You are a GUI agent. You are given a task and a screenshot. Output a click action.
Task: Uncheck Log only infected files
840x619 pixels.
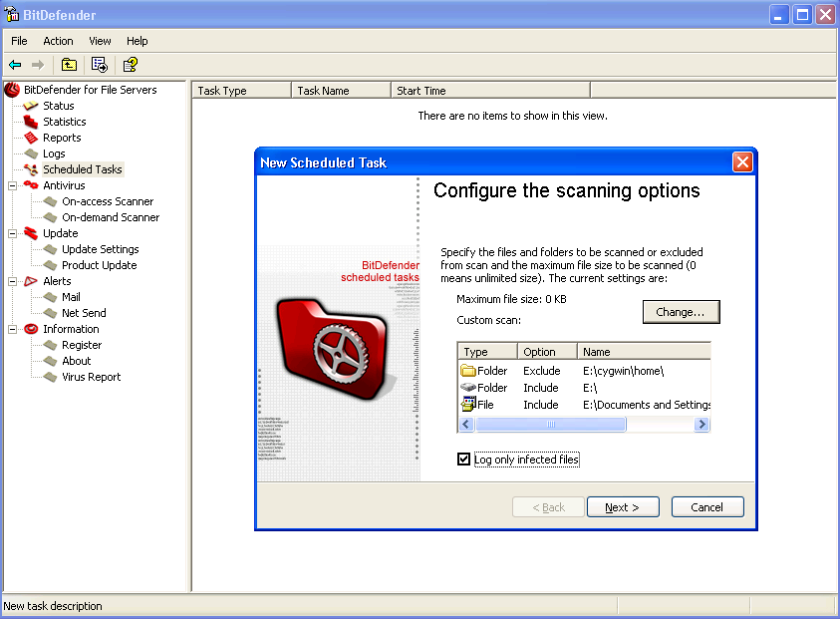(464, 460)
